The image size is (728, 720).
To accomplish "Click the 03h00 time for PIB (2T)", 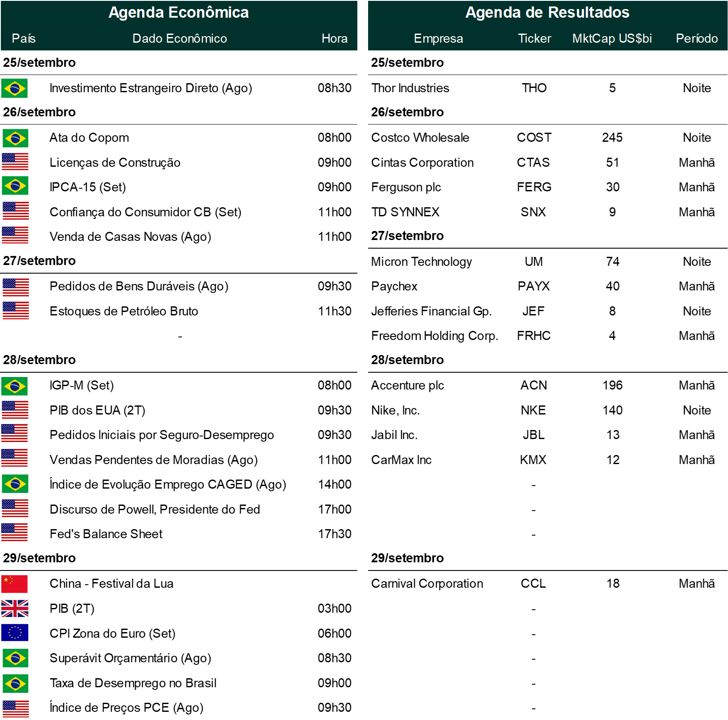I will coord(334,608).
